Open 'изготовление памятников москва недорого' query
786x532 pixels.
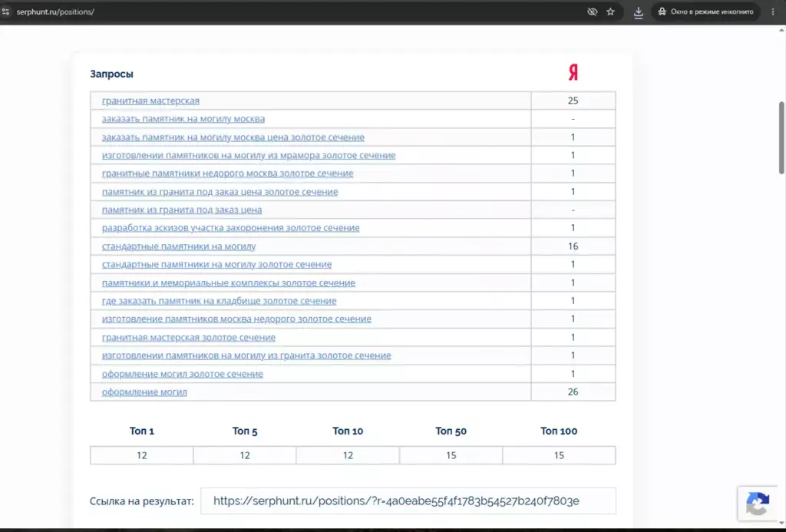tap(236, 319)
